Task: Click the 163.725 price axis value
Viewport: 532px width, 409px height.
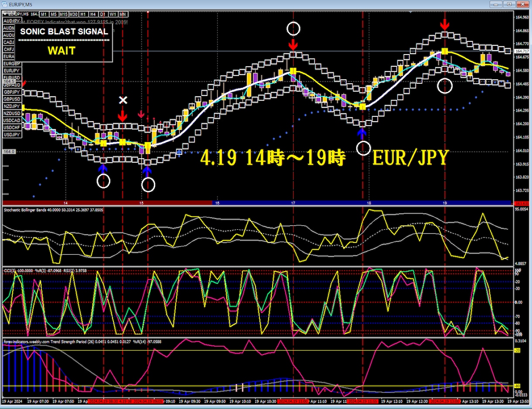Action: (522, 191)
